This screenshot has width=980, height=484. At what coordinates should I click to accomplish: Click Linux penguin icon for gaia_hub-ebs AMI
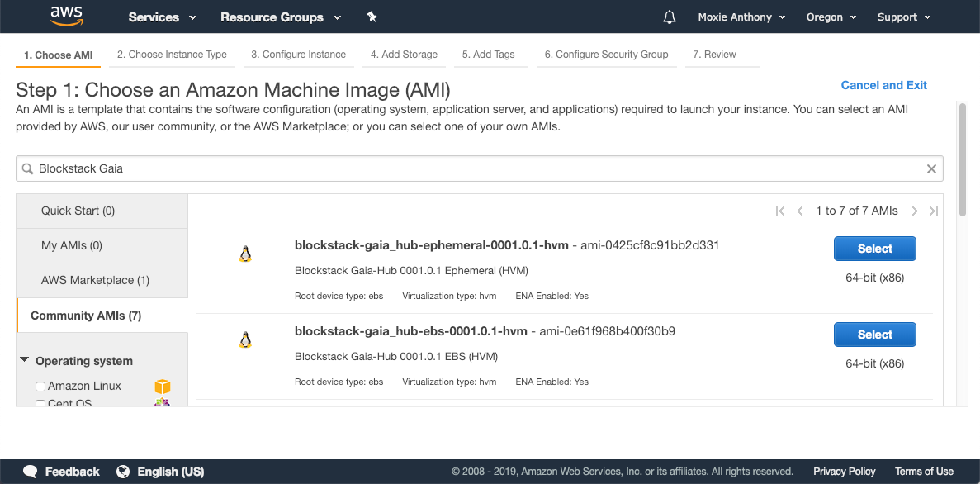pos(245,339)
